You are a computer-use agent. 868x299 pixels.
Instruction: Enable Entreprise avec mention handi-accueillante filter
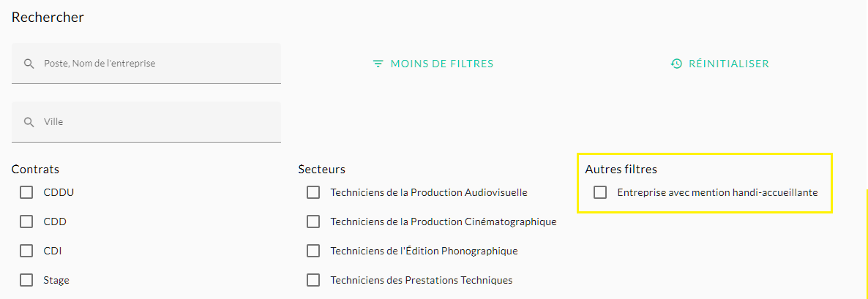[x=600, y=192]
